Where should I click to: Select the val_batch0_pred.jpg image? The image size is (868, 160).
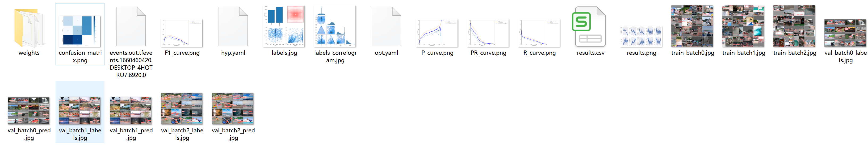coord(29,111)
